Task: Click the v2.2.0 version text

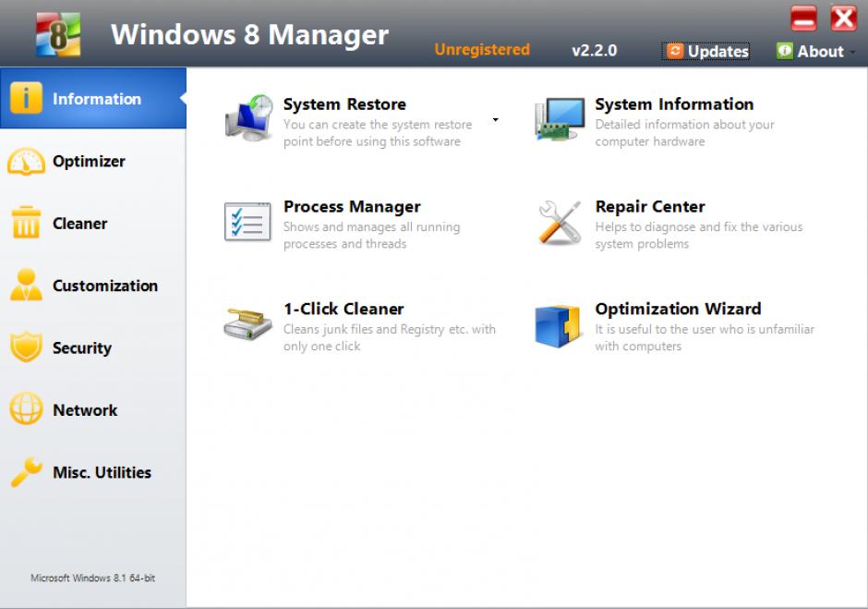Action: [x=594, y=51]
